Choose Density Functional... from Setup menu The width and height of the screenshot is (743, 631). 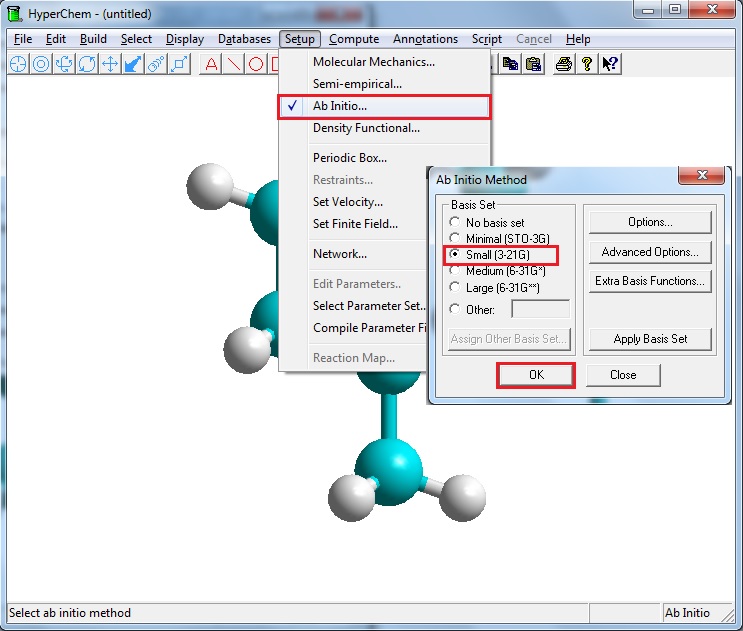[366, 128]
